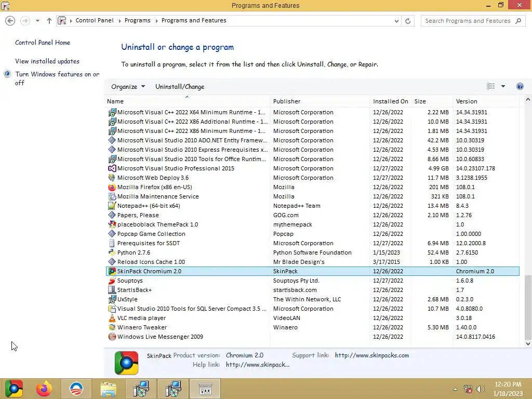
Task: Click the VLC media player cone icon
Action: point(112,318)
